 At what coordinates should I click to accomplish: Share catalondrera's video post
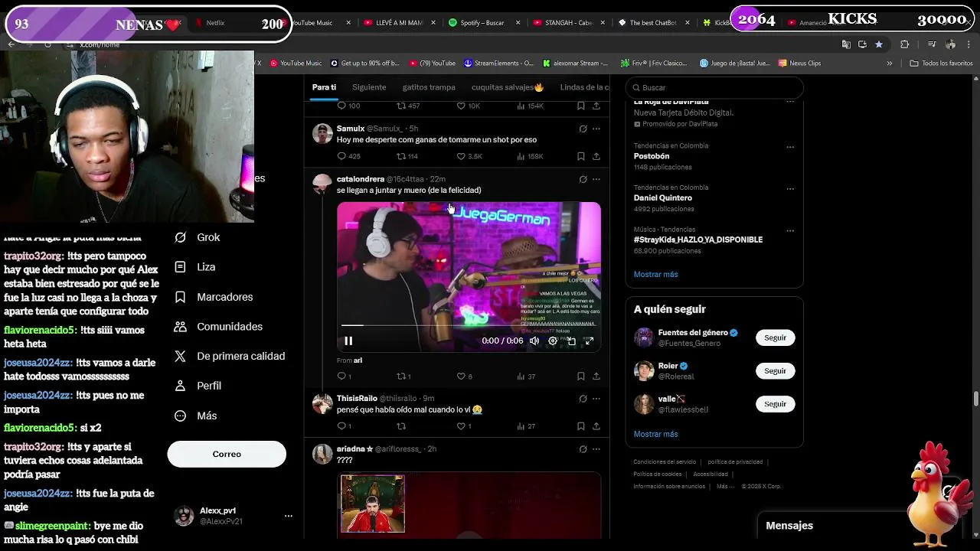tap(596, 376)
